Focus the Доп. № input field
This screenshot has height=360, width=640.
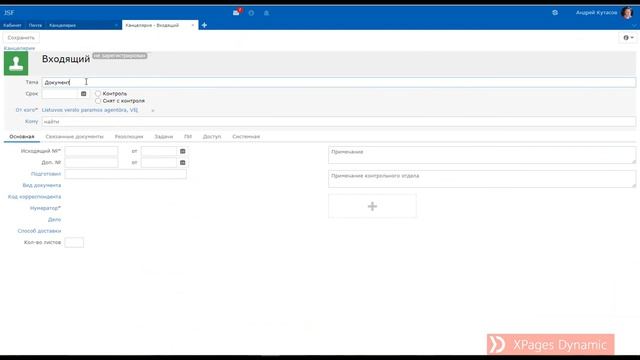click(91, 163)
